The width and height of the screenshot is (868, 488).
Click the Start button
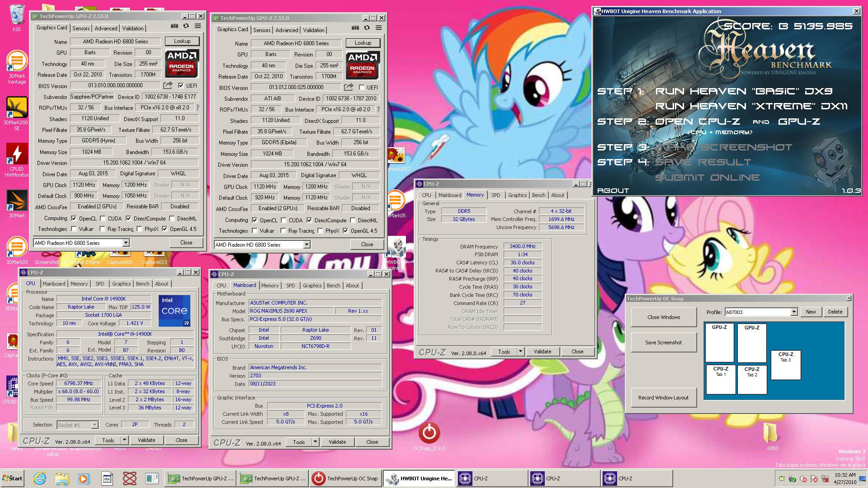[x=13, y=479]
